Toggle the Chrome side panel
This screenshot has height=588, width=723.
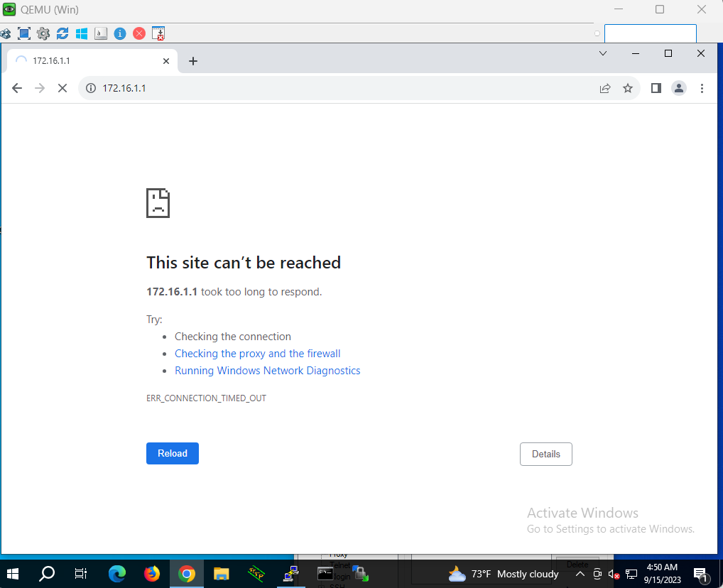pos(656,88)
